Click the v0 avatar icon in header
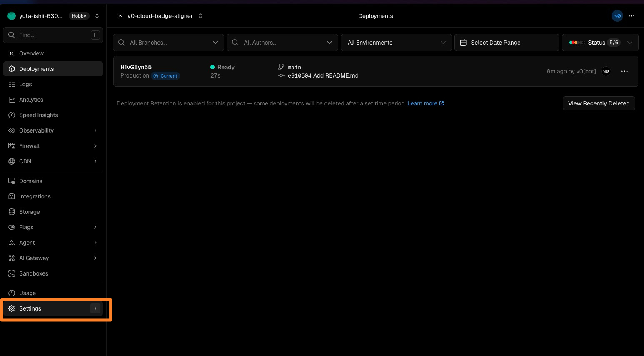The image size is (644, 356). (617, 16)
